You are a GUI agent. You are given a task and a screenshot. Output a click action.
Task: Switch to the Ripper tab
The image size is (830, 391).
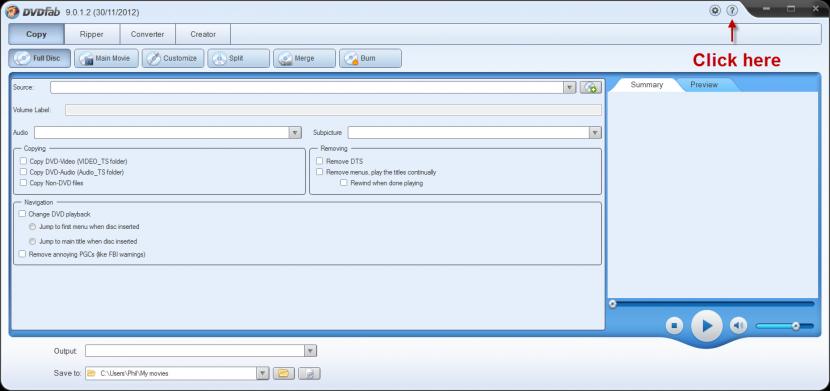click(92, 34)
